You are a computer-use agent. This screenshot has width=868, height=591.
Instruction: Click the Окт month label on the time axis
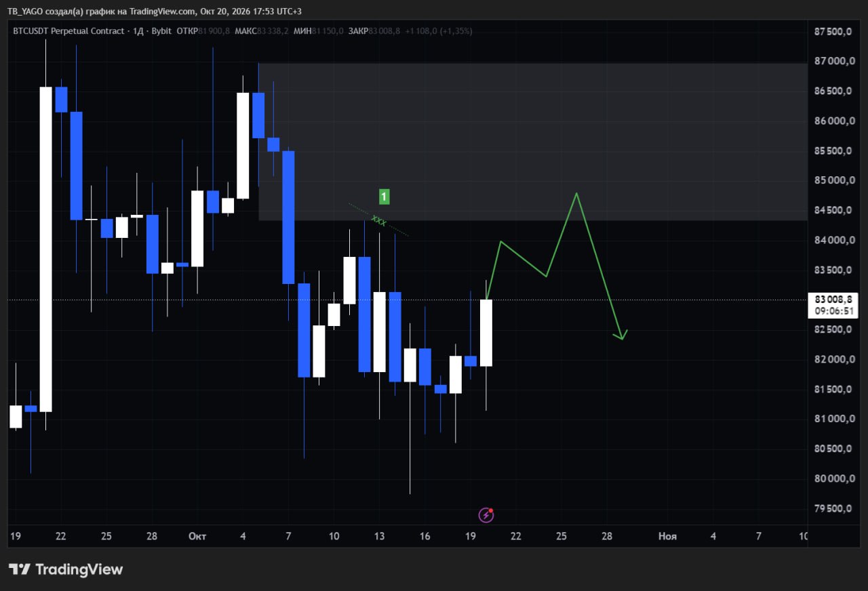point(197,537)
